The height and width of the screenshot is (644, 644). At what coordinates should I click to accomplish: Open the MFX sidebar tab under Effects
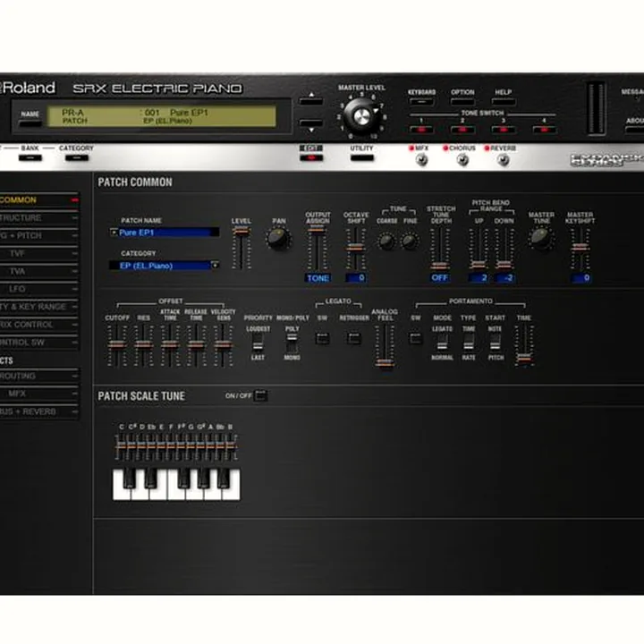click(x=39, y=394)
